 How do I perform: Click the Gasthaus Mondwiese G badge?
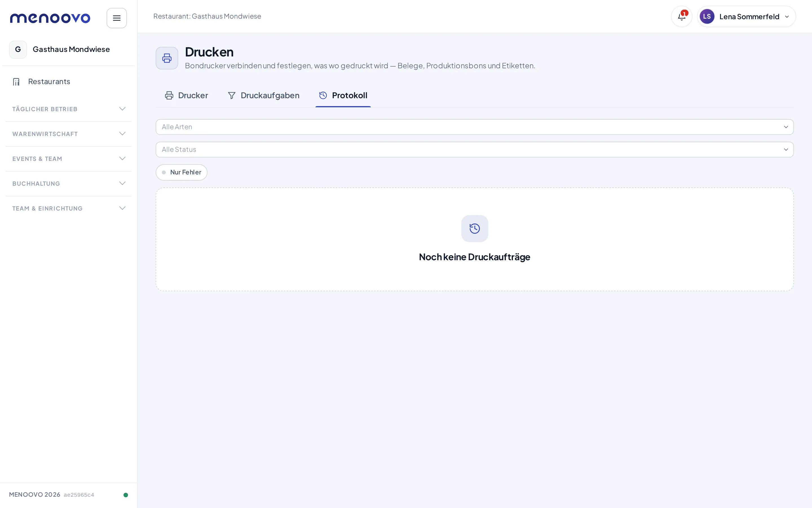click(x=18, y=49)
